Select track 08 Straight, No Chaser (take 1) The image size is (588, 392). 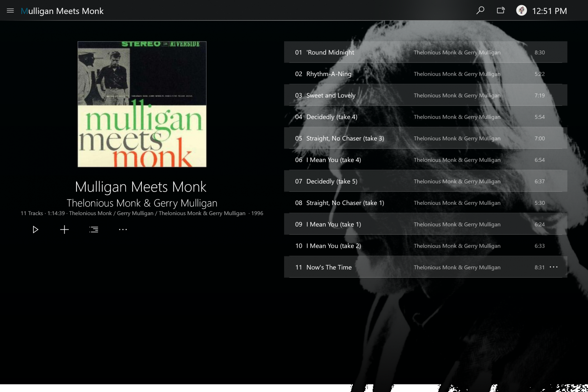[426, 203]
